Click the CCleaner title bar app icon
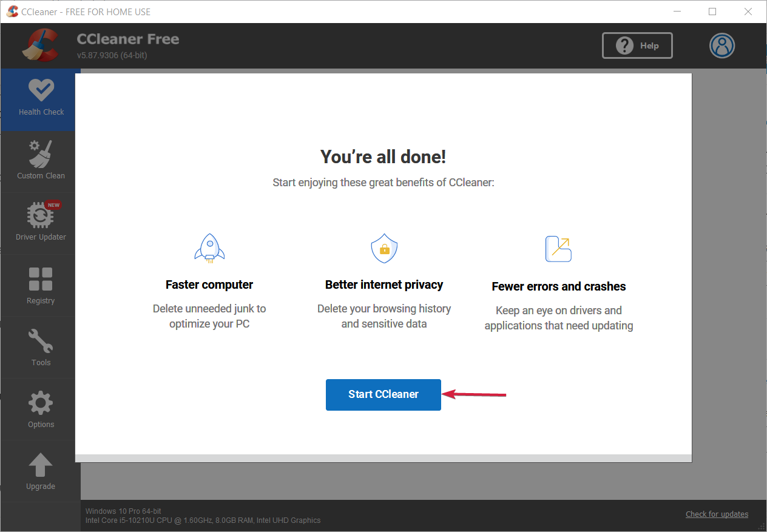Screen dimensions: 767x532 pos(12,12)
